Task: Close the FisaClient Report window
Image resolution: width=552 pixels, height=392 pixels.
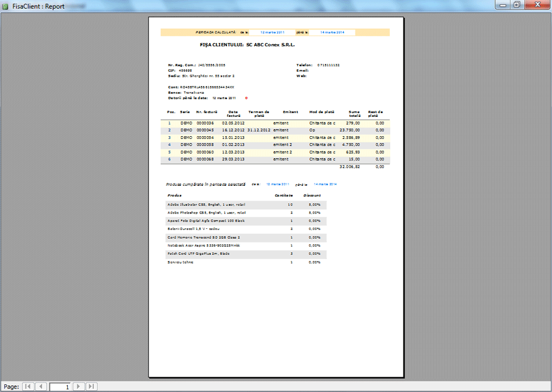Action: (x=536, y=5)
